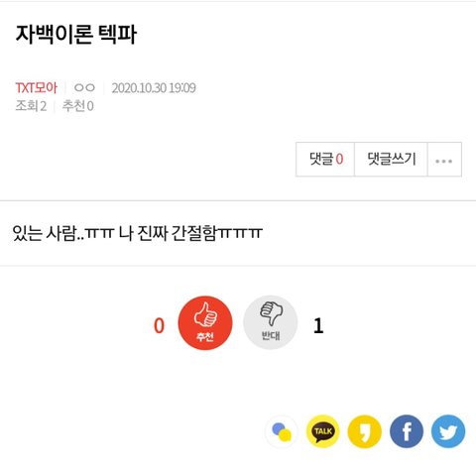
Task: Click the 추천 0 count in header
Action: click(x=78, y=106)
